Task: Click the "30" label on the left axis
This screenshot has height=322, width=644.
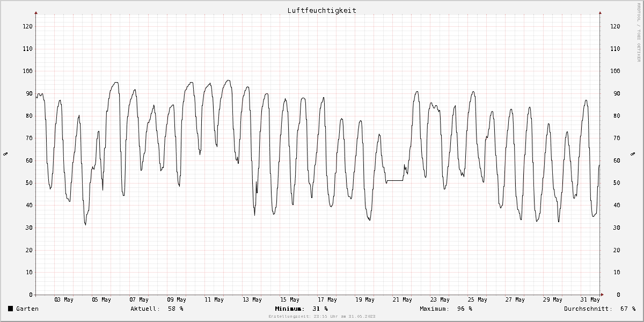Action: (28, 228)
